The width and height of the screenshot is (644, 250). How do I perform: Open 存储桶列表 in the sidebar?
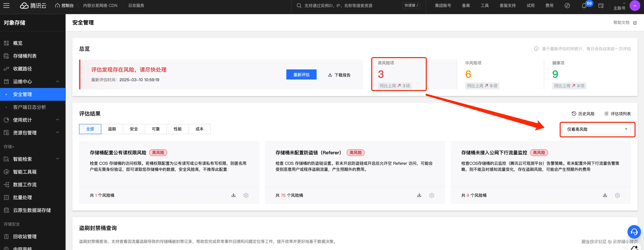(x=25, y=56)
